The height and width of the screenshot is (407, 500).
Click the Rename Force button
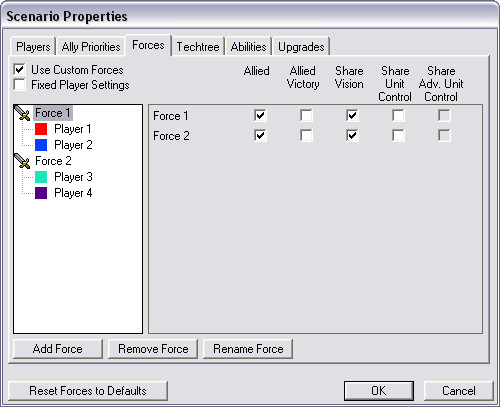coord(248,349)
